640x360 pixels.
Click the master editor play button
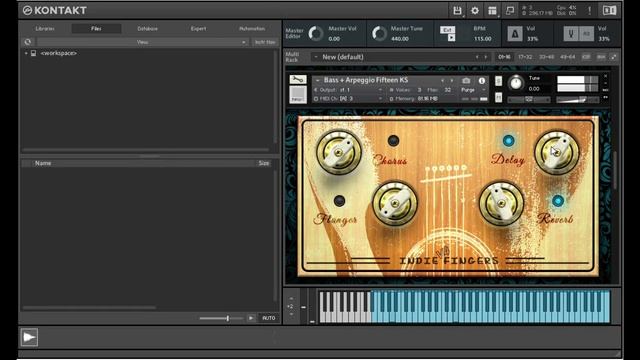point(451,38)
